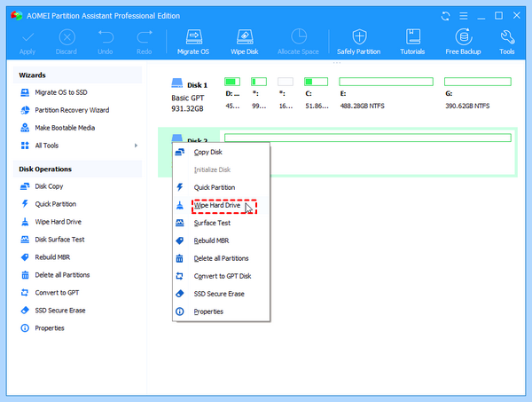The height and width of the screenshot is (402, 532).
Task: Select Wipe Hard Drive in the context menu
Action: (x=221, y=205)
